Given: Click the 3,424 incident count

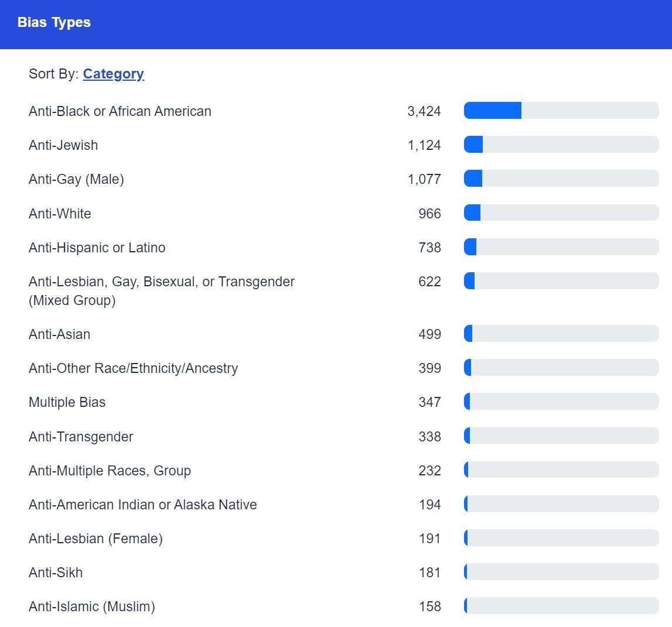Looking at the screenshot, I should point(424,111).
